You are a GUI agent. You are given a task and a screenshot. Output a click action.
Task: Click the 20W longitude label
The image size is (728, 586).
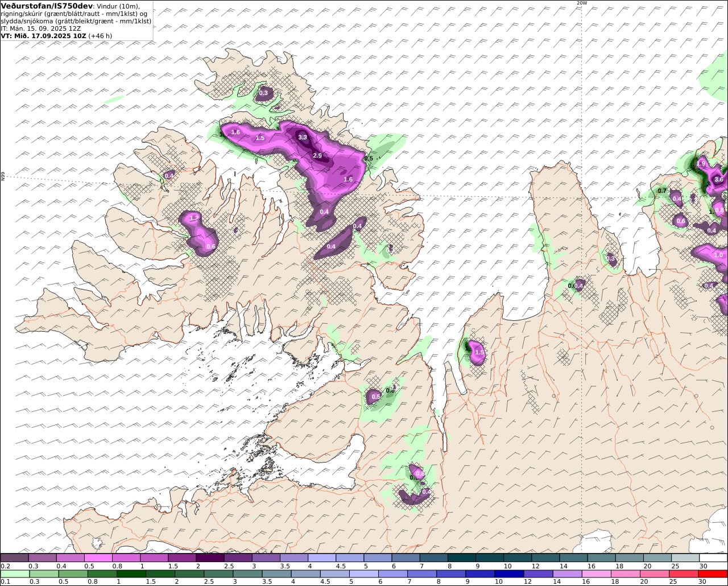581,3
